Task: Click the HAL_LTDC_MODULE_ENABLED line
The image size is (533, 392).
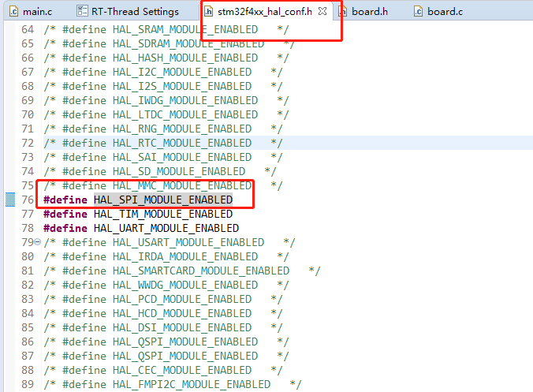Action: pos(166,114)
